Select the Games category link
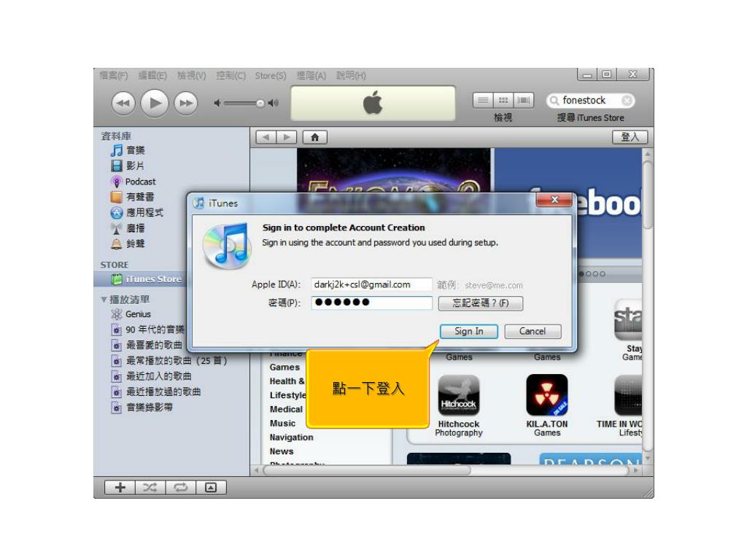This screenshot has height=560, width=747. [285, 367]
